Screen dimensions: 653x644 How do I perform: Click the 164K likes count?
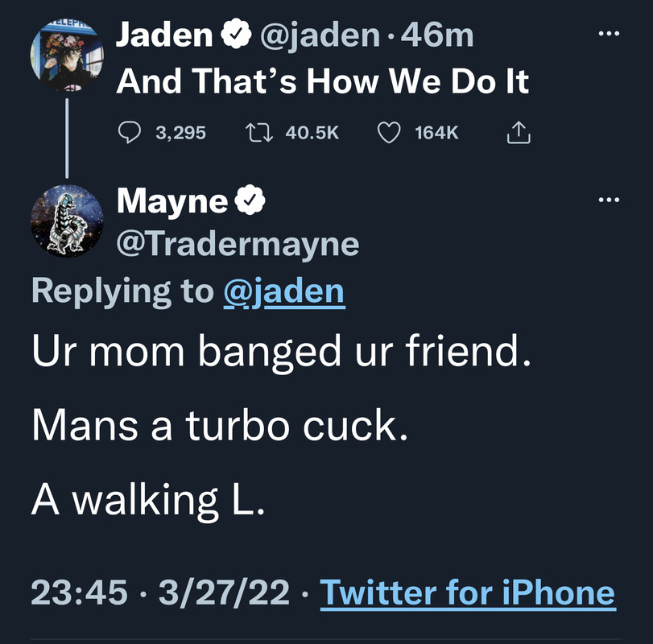[x=436, y=132]
